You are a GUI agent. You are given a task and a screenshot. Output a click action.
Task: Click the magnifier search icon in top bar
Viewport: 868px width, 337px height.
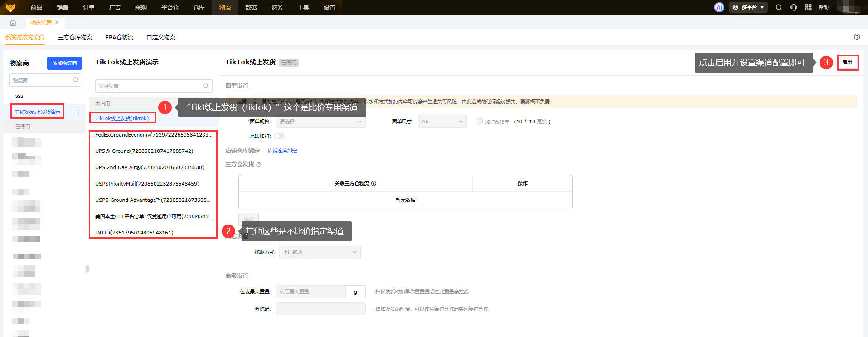click(779, 7)
